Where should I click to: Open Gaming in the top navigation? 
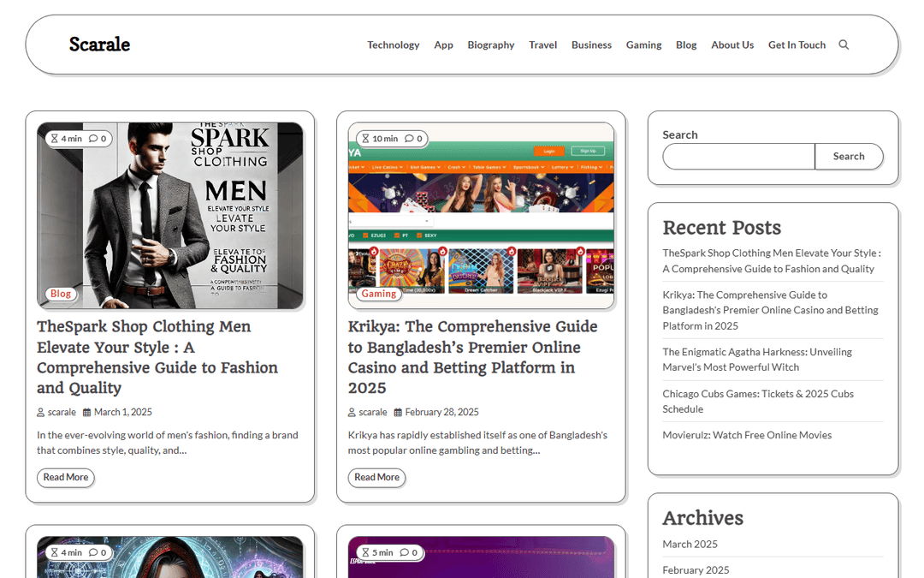coord(643,45)
